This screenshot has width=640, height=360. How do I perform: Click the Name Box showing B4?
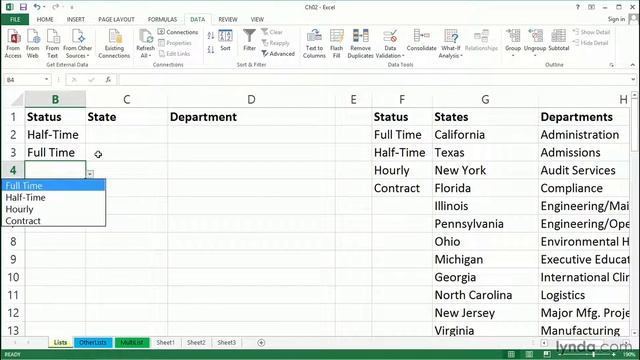[x=23, y=80]
